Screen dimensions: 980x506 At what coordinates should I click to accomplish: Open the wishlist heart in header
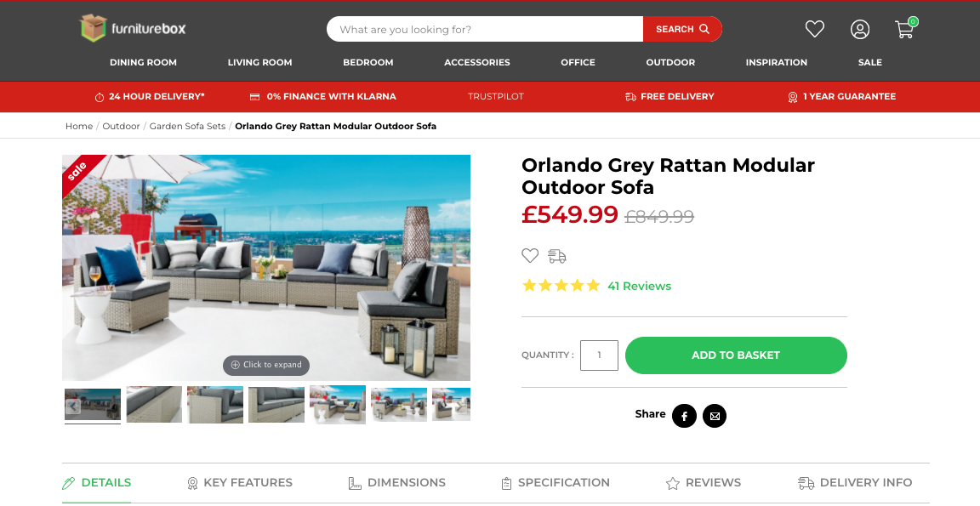814,29
